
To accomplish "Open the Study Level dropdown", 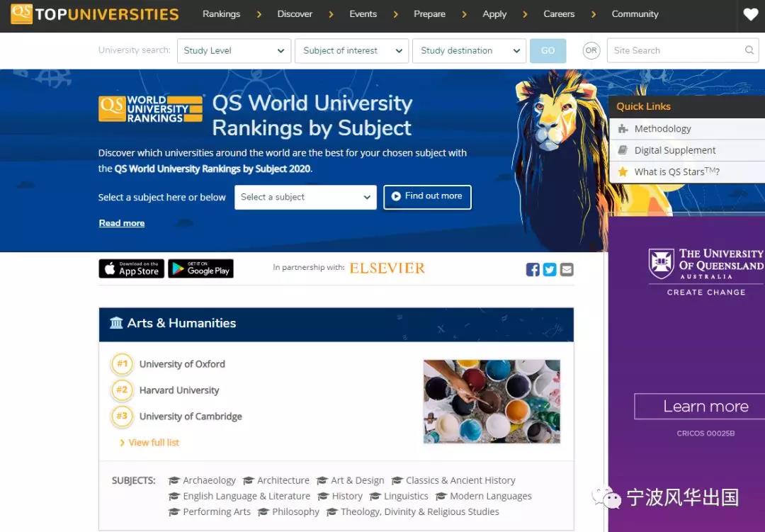I will tap(234, 51).
